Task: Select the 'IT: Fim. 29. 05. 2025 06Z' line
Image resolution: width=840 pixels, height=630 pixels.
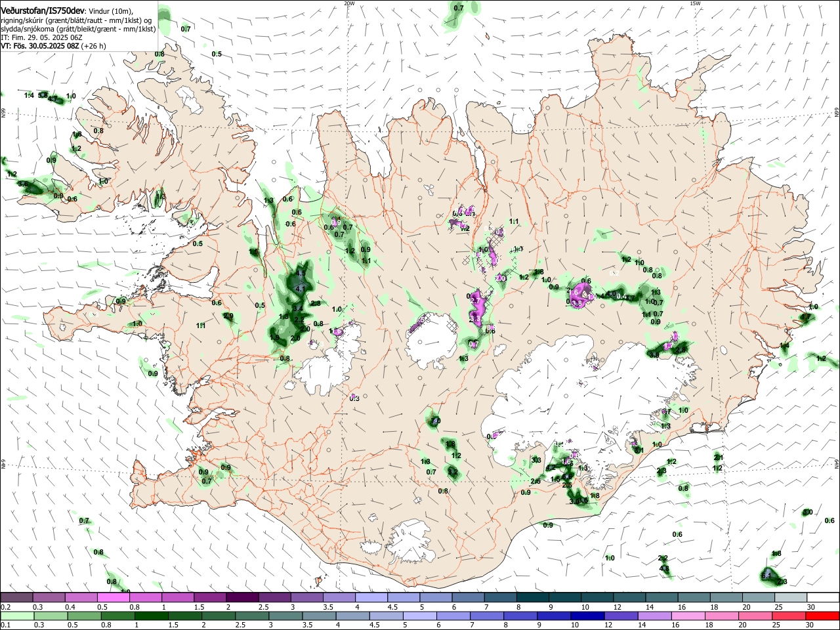Action: point(41,37)
